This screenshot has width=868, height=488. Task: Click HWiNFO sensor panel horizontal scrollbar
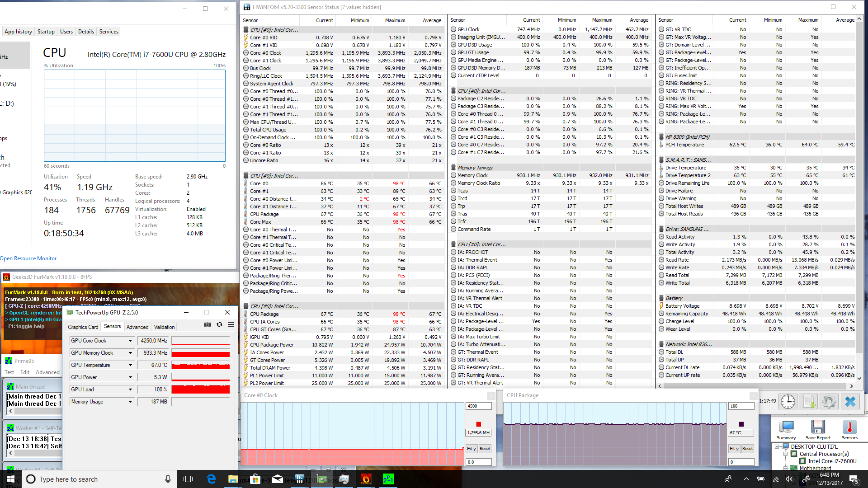755,386
